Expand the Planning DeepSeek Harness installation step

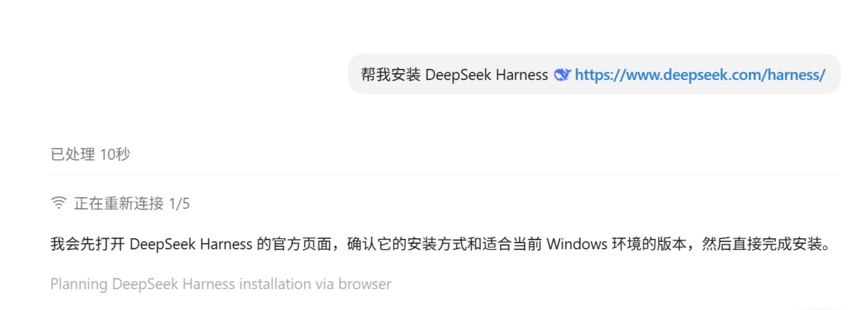tap(221, 284)
